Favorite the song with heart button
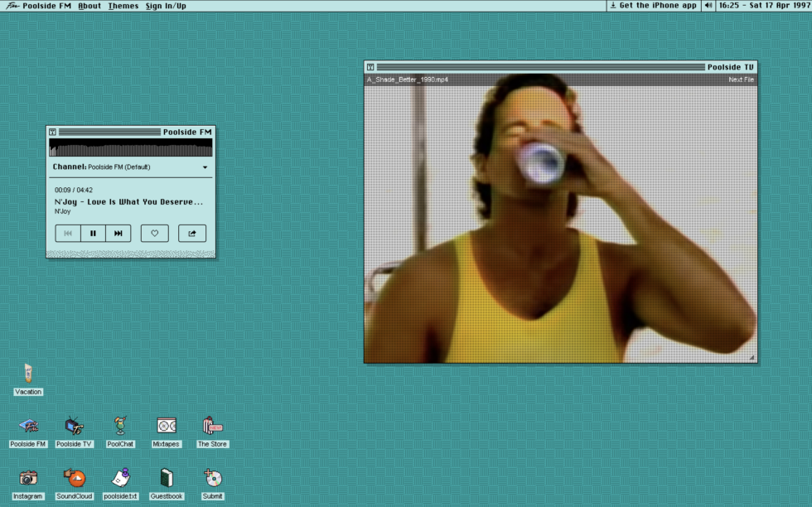This screenshot has height=507, width=812. [x=155, y=234]
